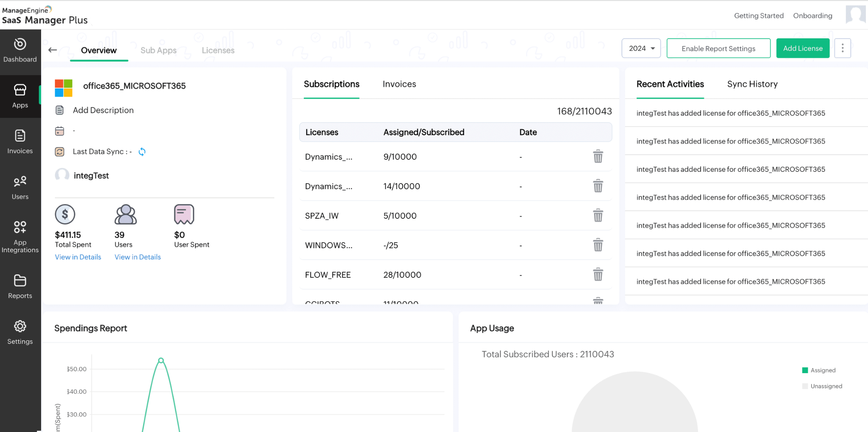The width and height of the screenshot is (868, 432).
Task: Select the Invoices tab in the subscriptions panel
Action: (x=399, y=84)
